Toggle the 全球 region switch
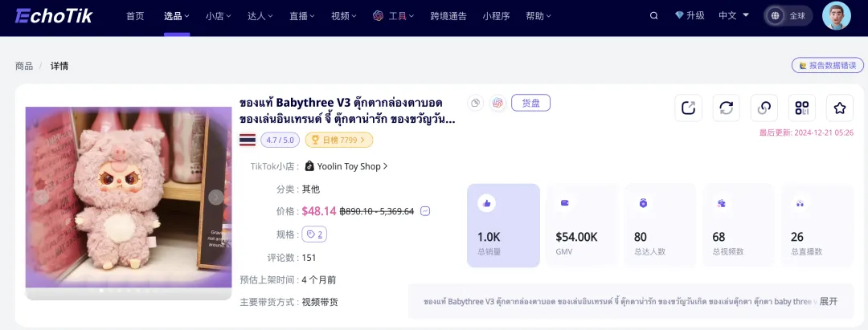Viewport: 868px width, 330px height. point(788,16)
